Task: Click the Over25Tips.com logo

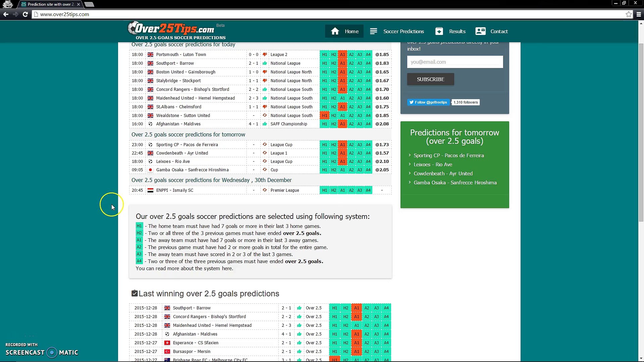Action: (x=177, y=31)
